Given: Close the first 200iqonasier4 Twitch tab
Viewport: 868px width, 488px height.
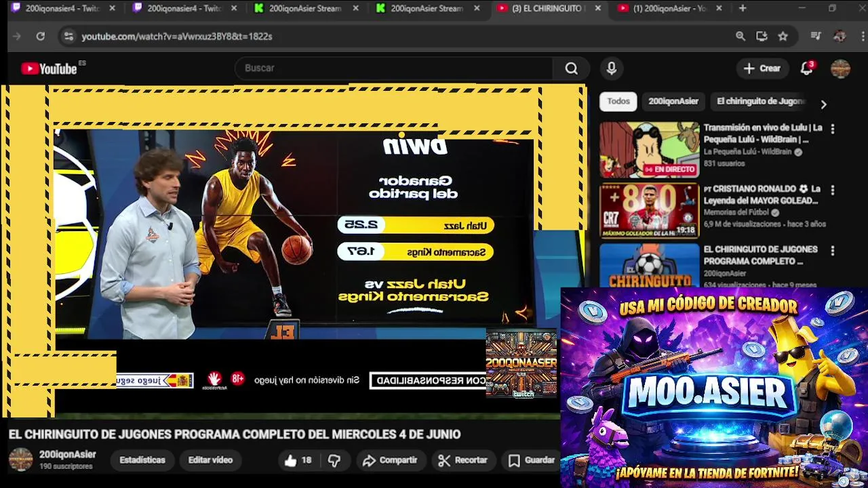Looking at the screenshot, I should click(112, 8).
